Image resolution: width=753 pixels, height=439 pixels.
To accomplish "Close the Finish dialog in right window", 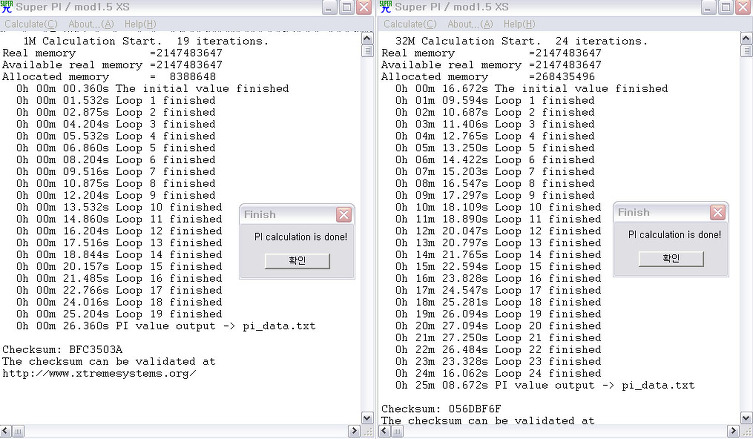I will tap(717, 212).
